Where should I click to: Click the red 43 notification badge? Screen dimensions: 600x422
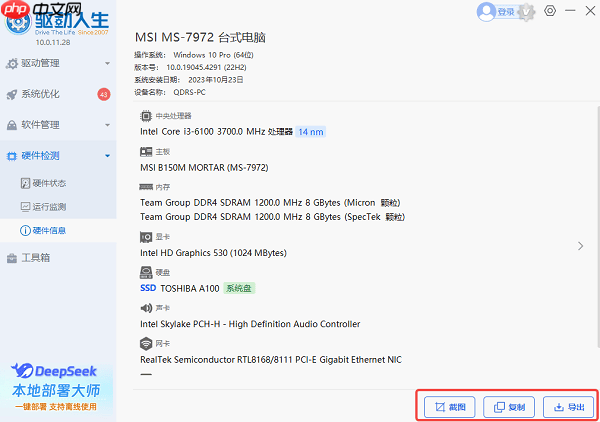click(104, 94)
